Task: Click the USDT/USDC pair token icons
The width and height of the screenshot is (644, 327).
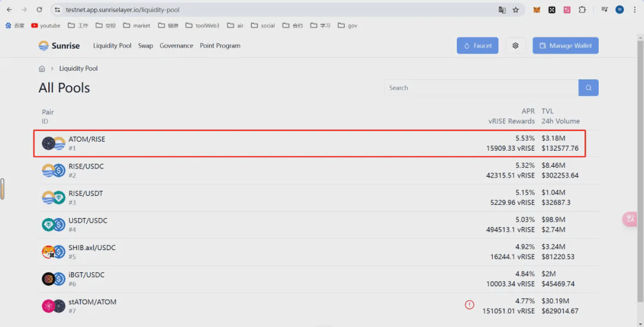Action: (54, 225)
